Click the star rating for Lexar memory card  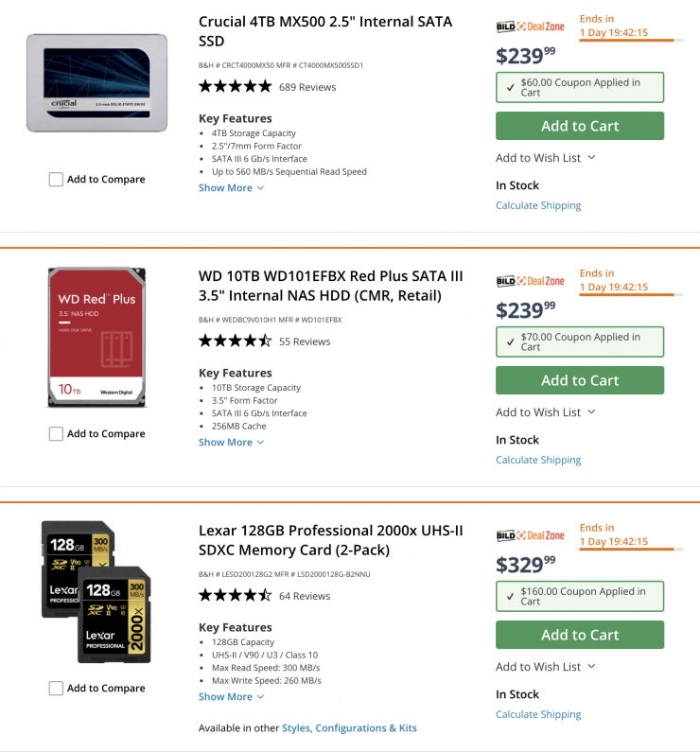(235, 596)
